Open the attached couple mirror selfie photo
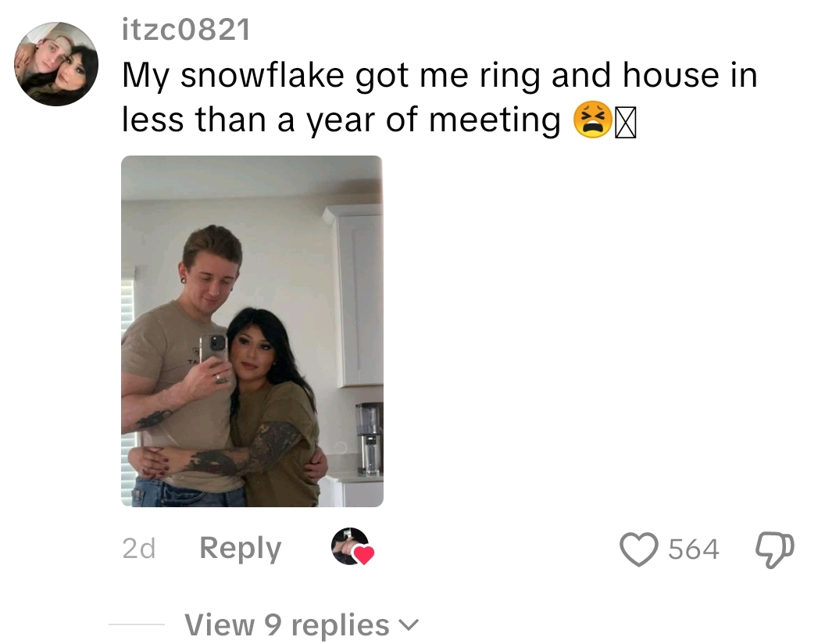The width and height of the screenshot is (825, 644). (252, 331)
